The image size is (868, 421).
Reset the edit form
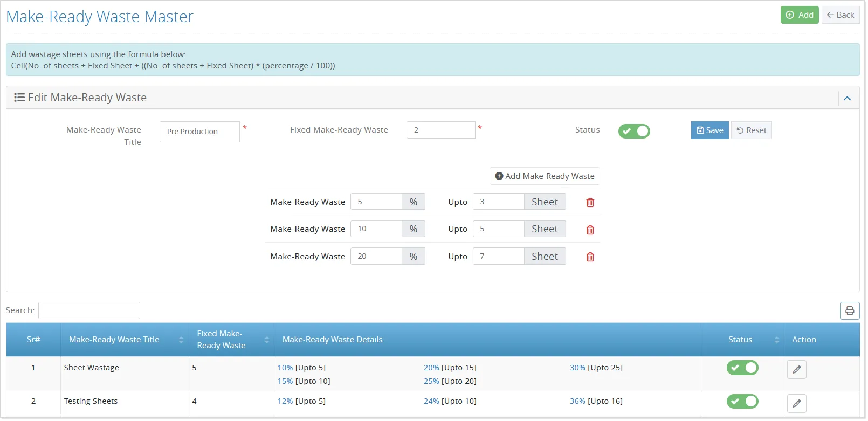752,130
